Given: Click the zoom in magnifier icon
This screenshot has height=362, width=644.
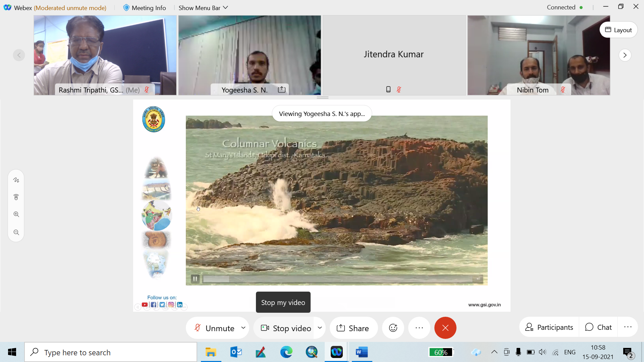Looking at the screenshot, I should tap(16, 214).
